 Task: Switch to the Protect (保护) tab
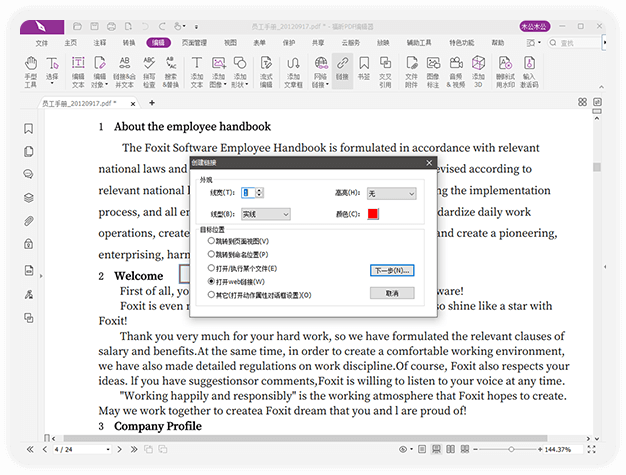[x=289, y=43]
